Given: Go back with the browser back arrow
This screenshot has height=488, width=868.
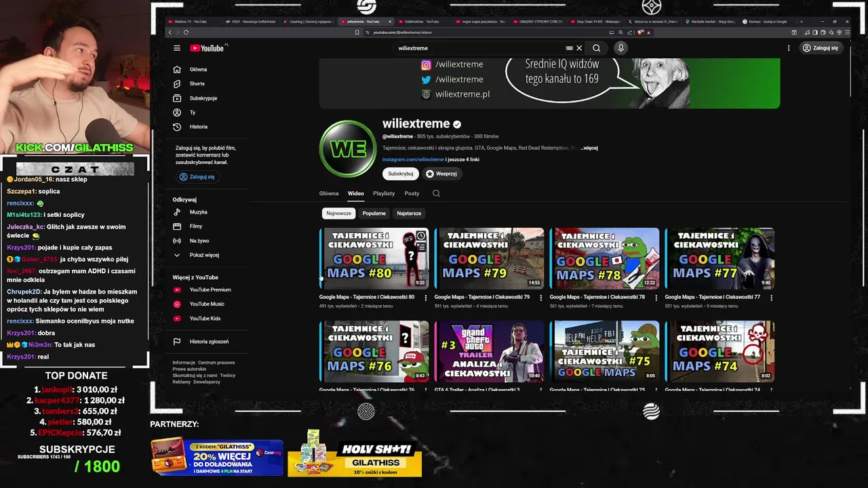Looking at the screenshot, I should pyautogui.click(x=170, y=32).
